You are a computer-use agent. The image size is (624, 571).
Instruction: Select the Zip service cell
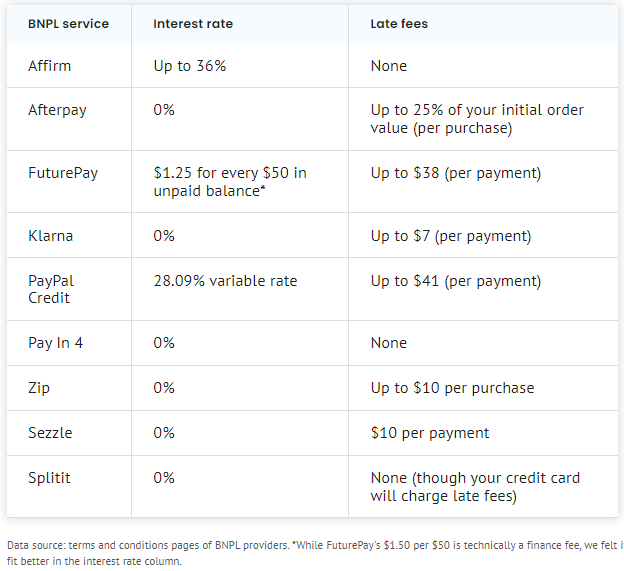pyautogui.click(x=39, y=388)
